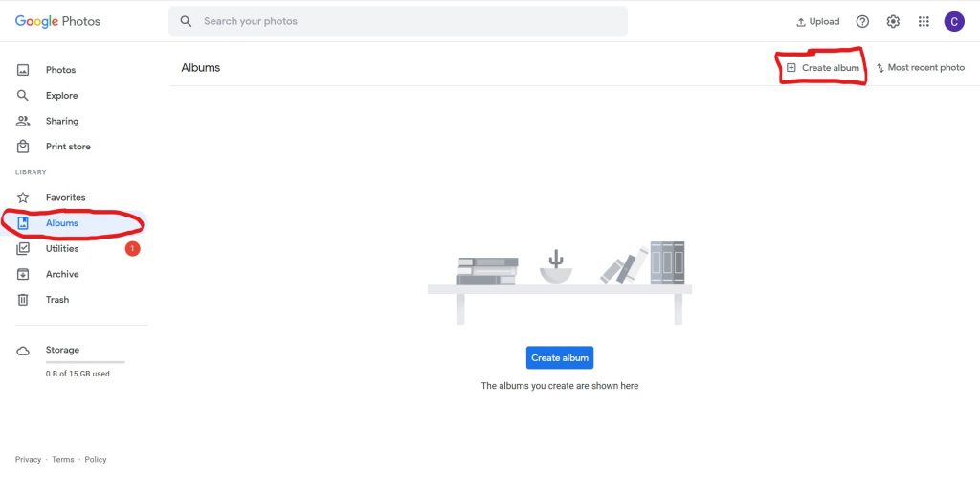Open the Google apps grid icon

coord(924,21)
